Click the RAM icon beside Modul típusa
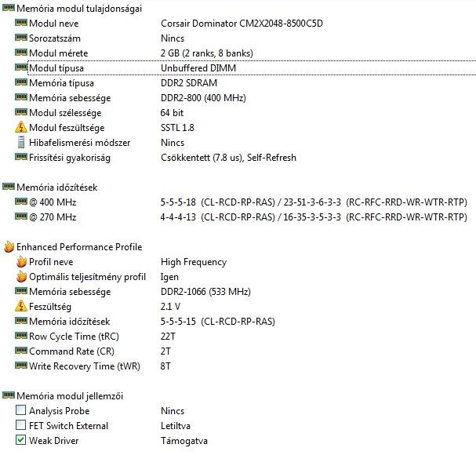Image resolution: width=476 pixels, height=455 pixels. point(21,67)
